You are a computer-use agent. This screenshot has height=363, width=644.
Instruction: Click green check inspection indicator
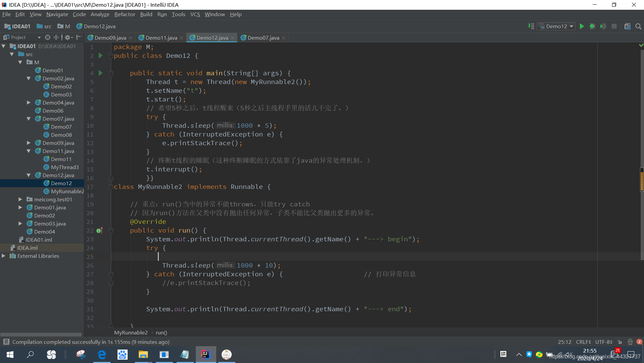pyautogui.click(x=641, y=45)
